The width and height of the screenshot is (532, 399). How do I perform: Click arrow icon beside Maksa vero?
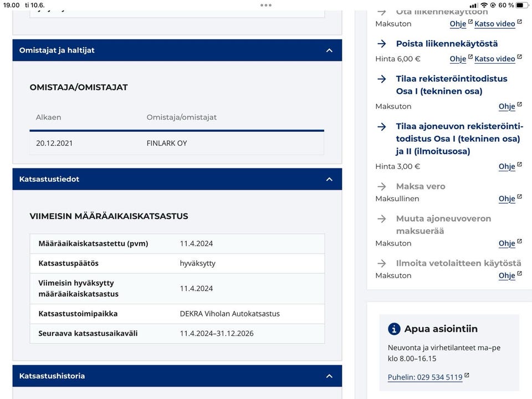(382, 186)
